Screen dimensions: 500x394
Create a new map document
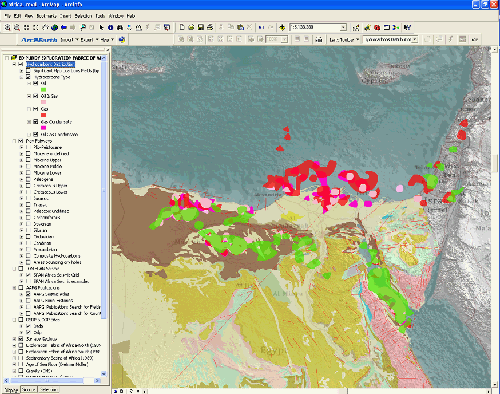182,28
